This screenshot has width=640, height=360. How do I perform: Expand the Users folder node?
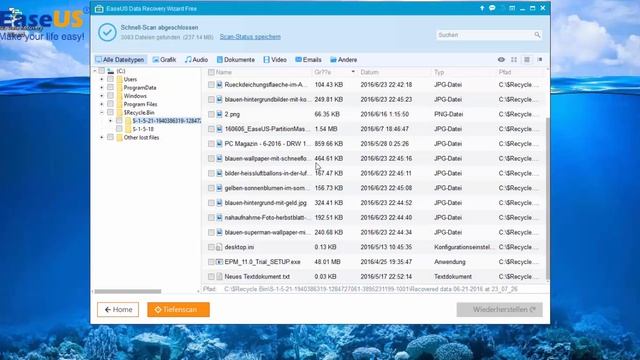coord(102,80)
